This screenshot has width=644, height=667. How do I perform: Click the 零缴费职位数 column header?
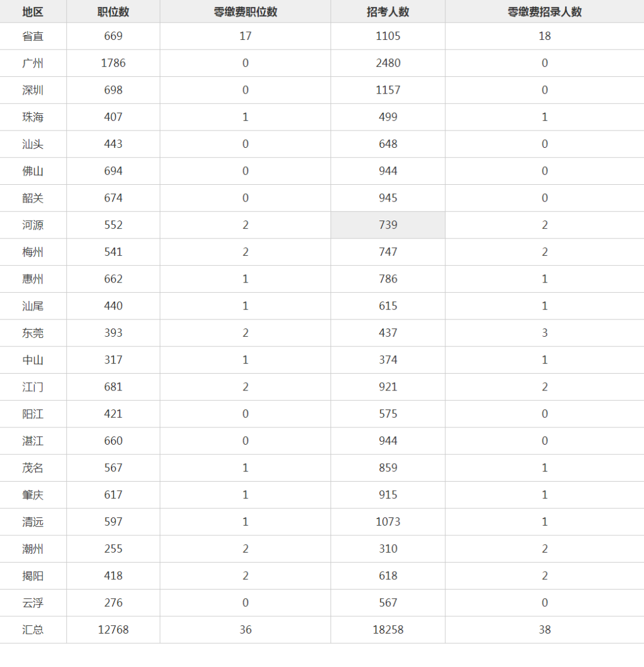(245, 11)
